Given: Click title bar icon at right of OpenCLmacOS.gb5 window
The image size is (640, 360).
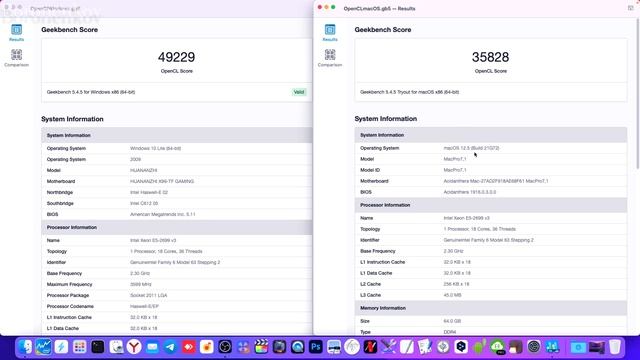Looking at the screenshot, I should click(x=630, y=8).
